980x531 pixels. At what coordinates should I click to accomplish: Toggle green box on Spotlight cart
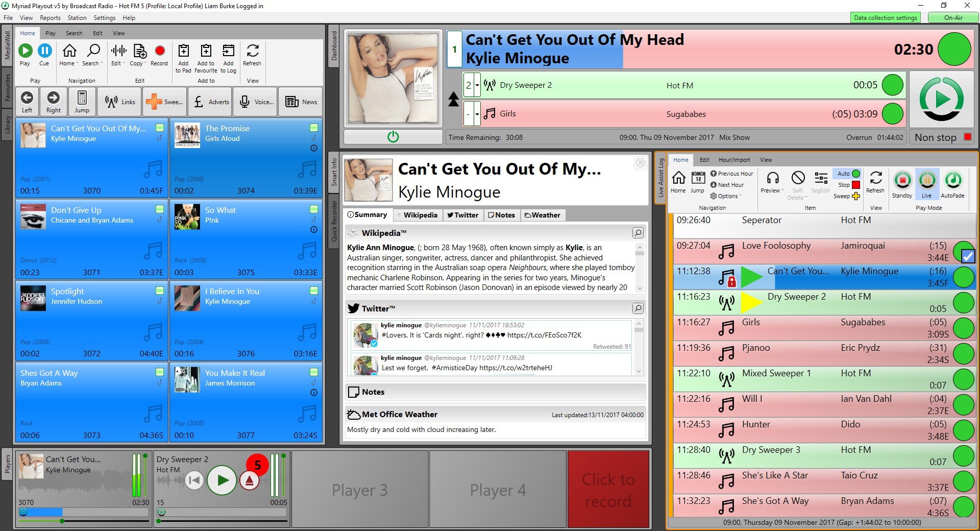(x=160, y=291)
